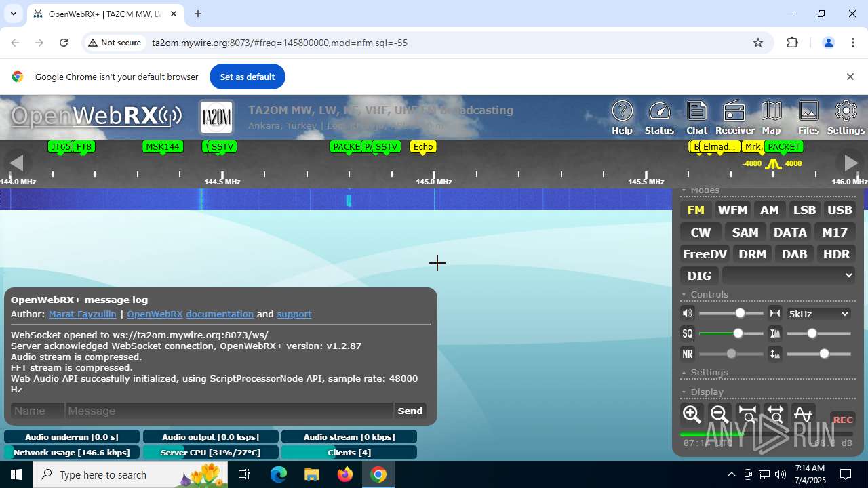This screenshot has width=868, height=488.
Task: Click the tuning step icon
Action: pos(774,313)
